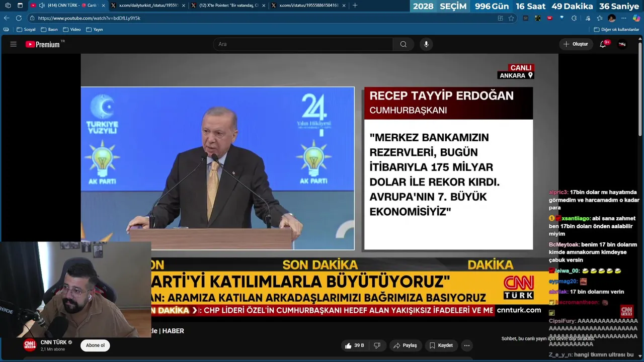Click the browser address bar URL
Screen dimensions: 644x362
pyautogui.click(x=89, y=18)
